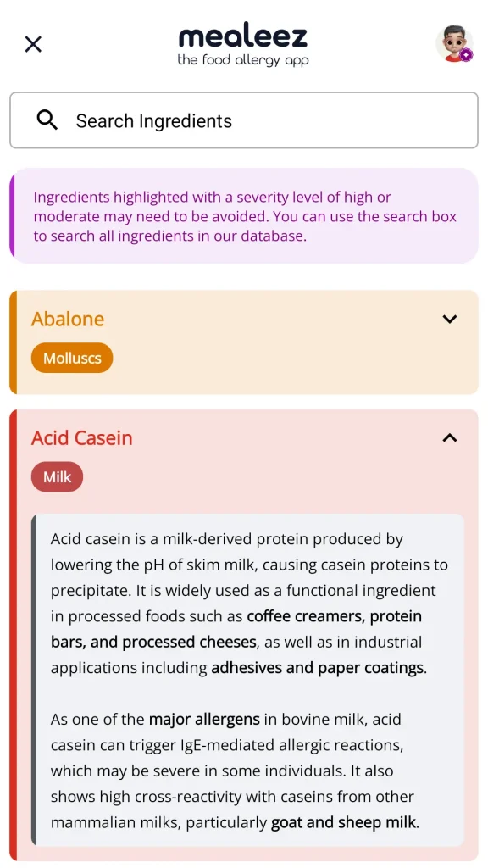Open the user profile avatar

(454, 43)
